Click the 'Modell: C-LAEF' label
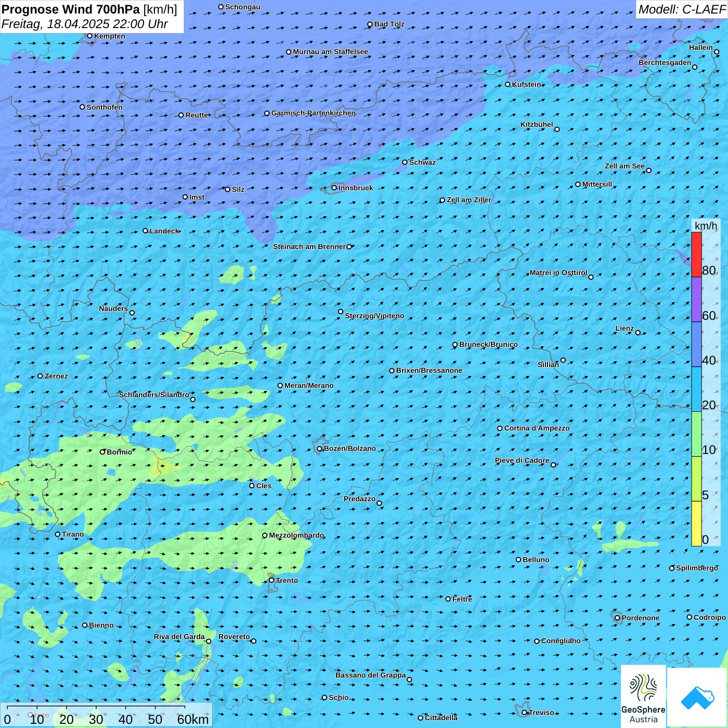The width and height of the screenshot is (728, 728). click(682, 9)
